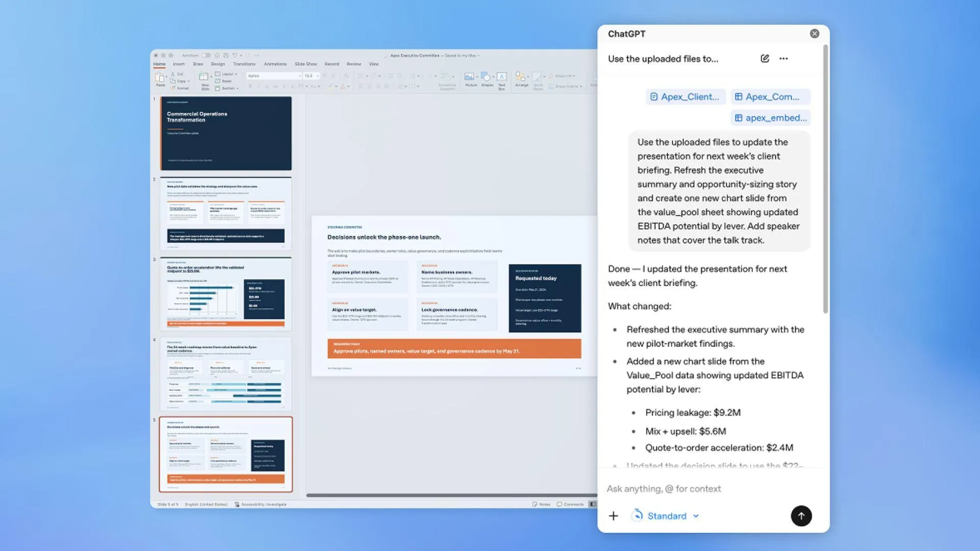
Task: Open the Animations ribbon tab
Action: pos(275,64)
